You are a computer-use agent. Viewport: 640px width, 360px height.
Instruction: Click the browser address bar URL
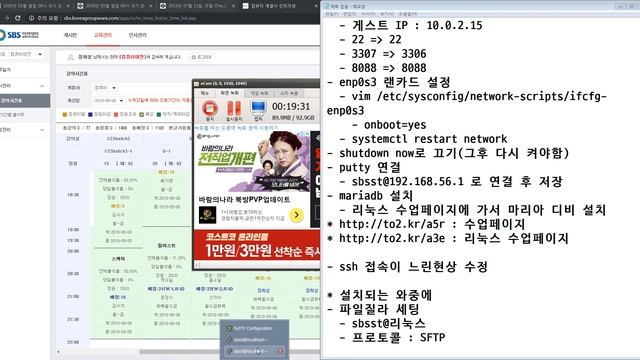coord(130,18)
